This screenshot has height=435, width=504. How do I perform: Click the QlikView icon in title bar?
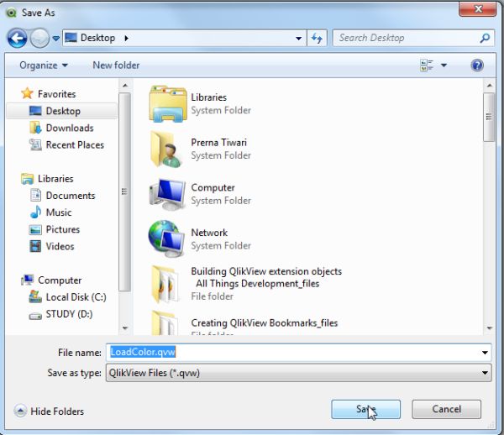pyautogui.click(x=12, y=13)
